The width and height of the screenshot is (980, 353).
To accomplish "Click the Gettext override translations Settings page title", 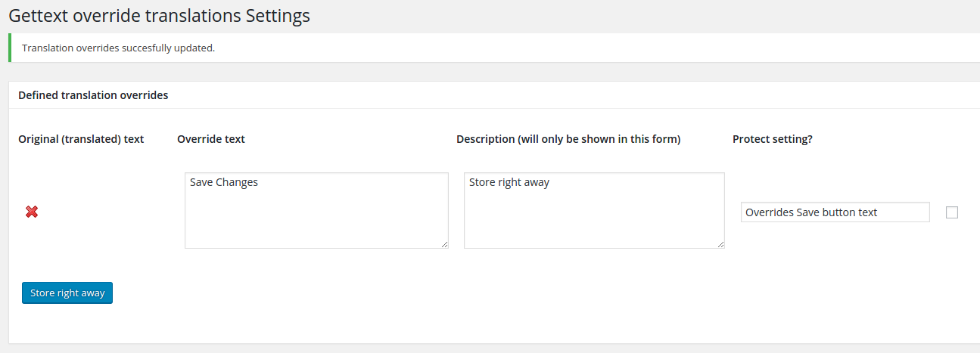I will coord(159,15).
